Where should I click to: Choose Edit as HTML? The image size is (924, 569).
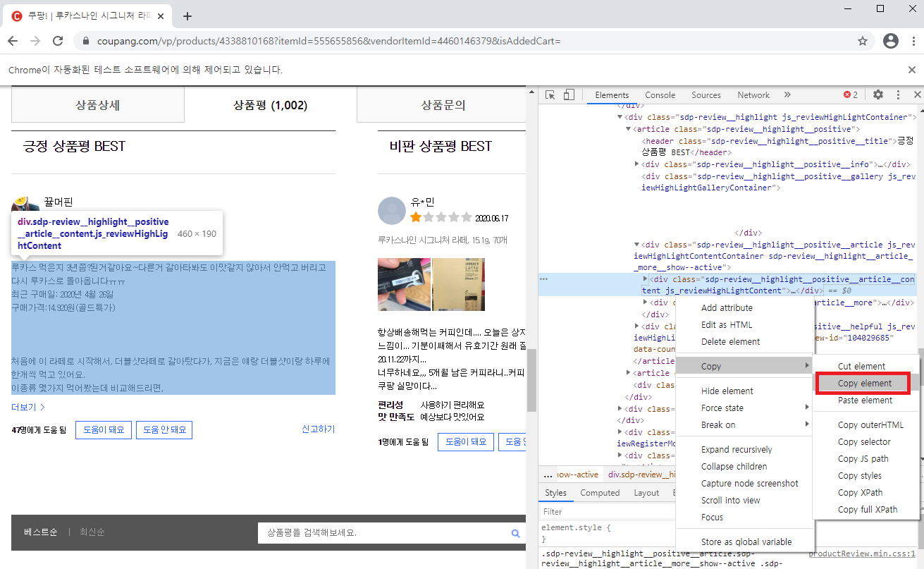744,325
